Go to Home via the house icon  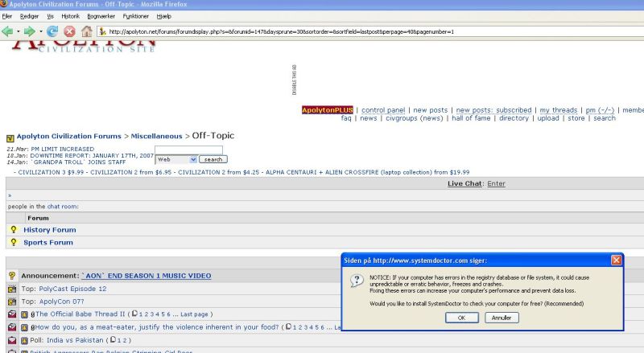pyautogui.click(x=85, y=31)
